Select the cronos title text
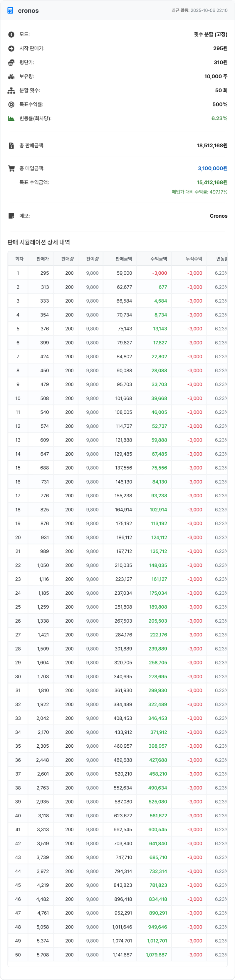Viewport: 235px width, 980px height. [28, 11]
